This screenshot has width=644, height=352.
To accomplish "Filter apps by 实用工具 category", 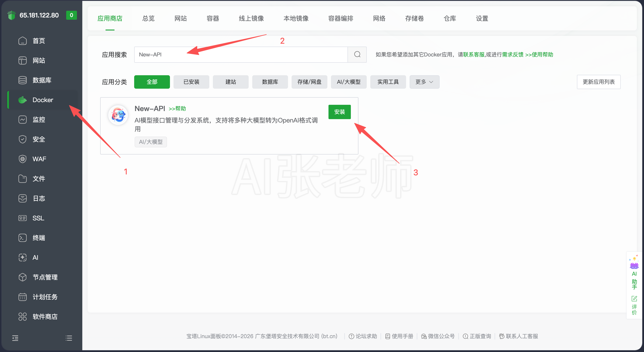I will (388, 82).
